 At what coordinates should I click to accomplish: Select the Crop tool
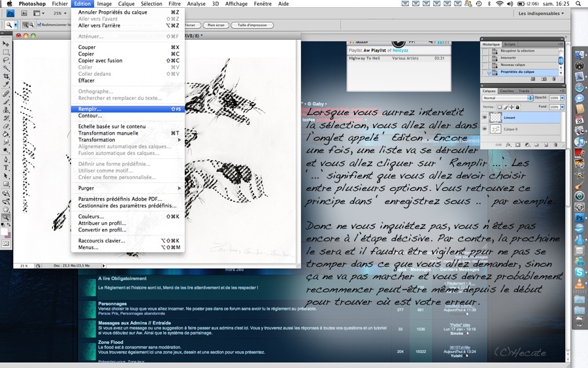(6, 76)
